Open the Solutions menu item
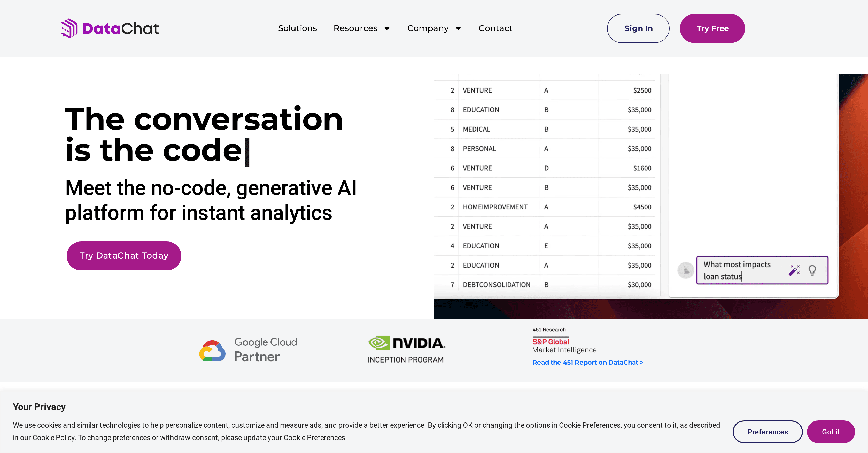Screen dimensions: 868x453 tap(297, 28)
